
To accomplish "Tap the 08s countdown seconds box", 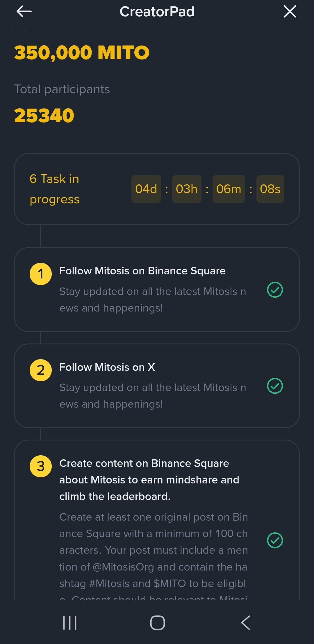I will (x=270, y=189).
